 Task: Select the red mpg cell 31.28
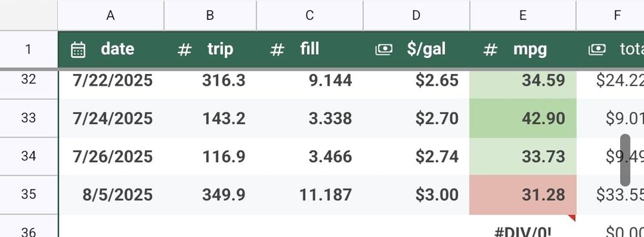pyautogui.click(x=523, y=194)
